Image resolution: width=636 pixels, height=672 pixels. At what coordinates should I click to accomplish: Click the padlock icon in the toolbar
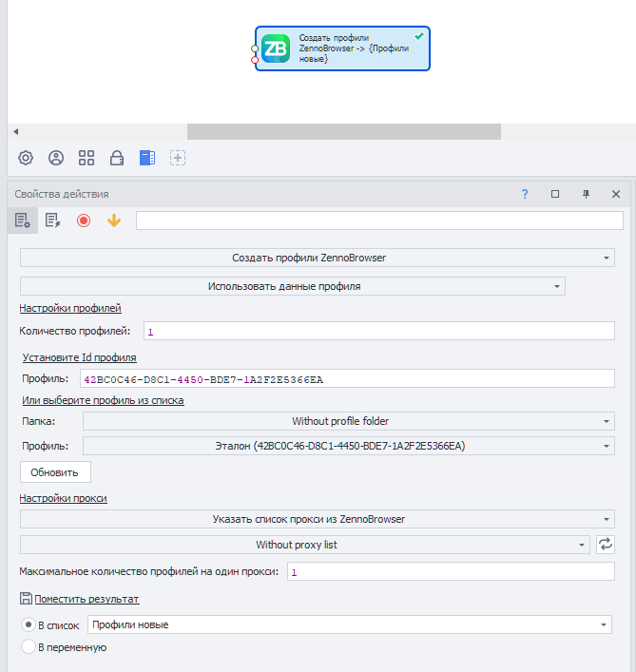click(x=117, y=158)
